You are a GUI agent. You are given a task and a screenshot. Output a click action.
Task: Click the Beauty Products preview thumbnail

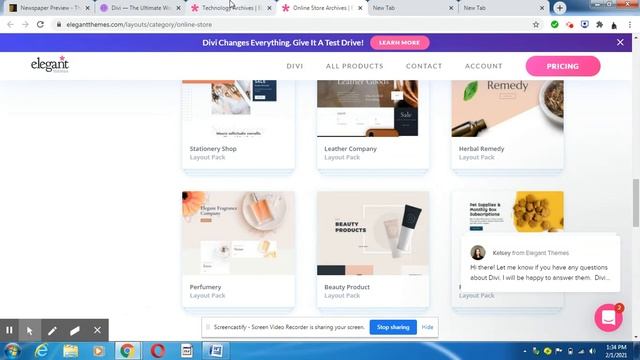[373, 233]
